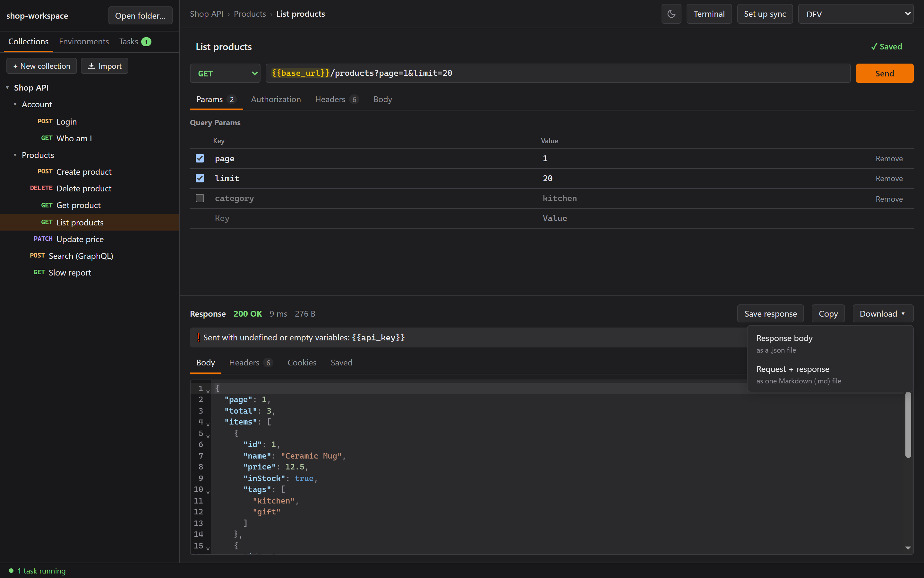Choose Request + response Markdown option
This screenshot has width=924, height=578.
point(830,375)
